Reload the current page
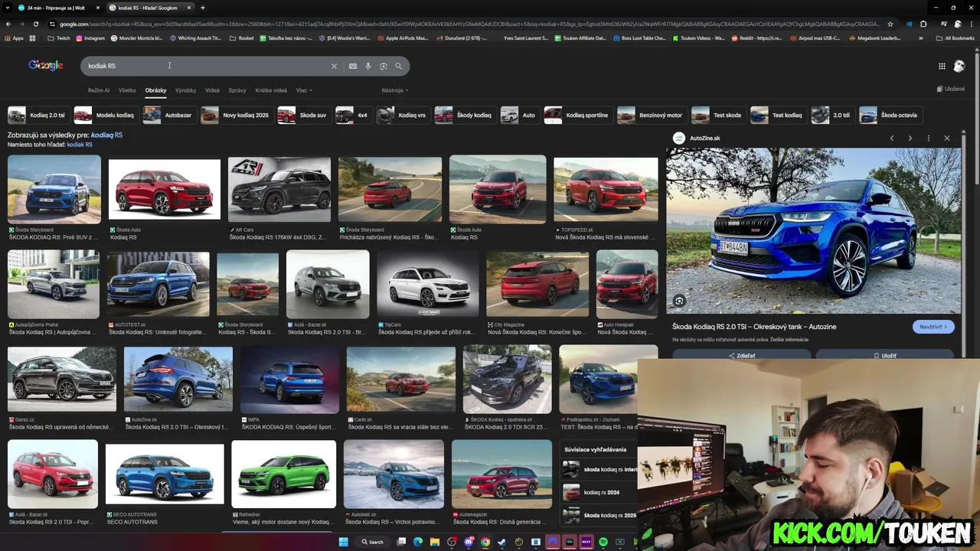 click(38, 24)
